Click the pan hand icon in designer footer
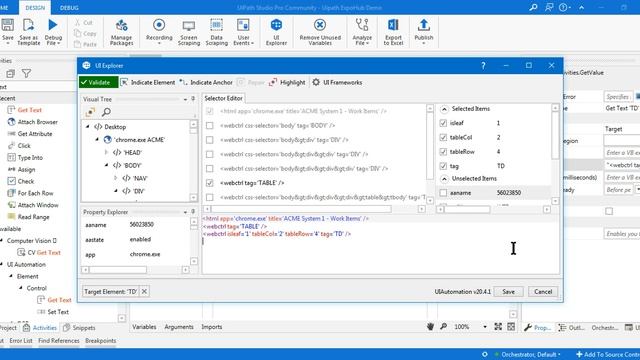Viewport: 640px width, 360px height. pyautogui.click(x=430, y=327)
